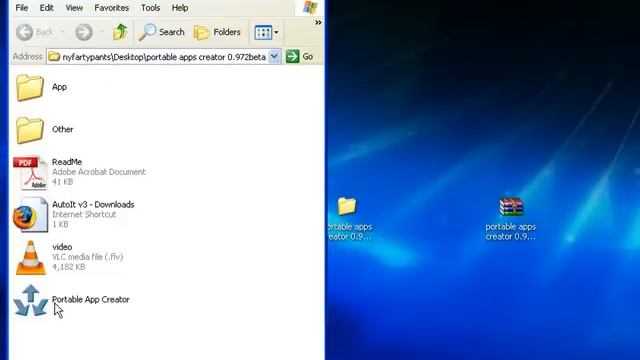The height and width of the screenshot is (360, 640).
Task: Open the Favorites menu
Action: point(111,8)
